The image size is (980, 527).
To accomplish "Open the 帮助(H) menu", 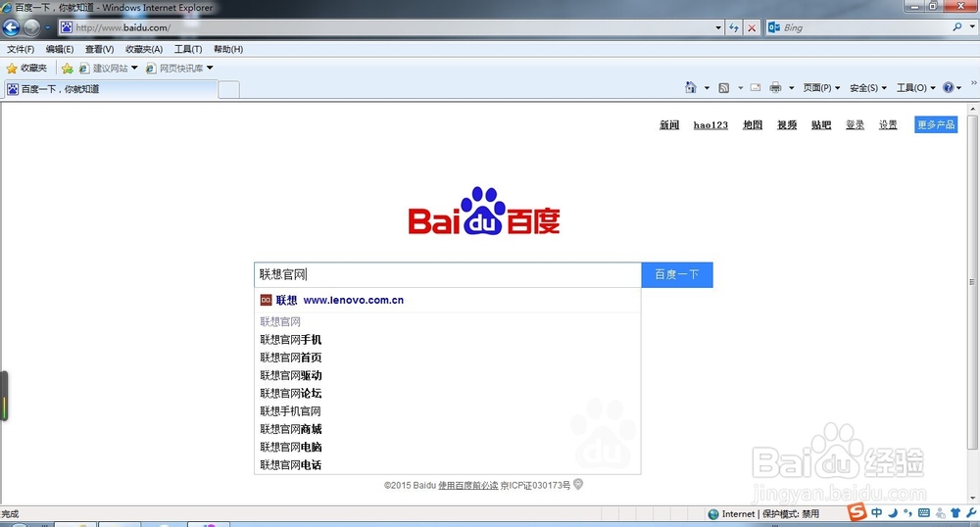I will [228, 49].
